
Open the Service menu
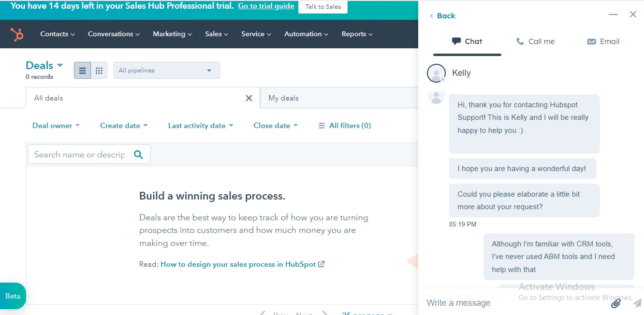pos(256,34)
